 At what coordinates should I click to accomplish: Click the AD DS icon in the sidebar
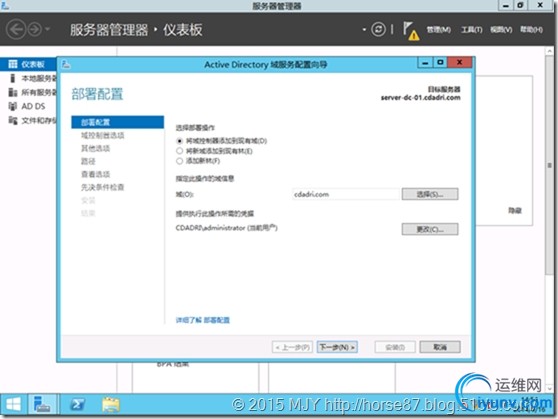point(13,106)
